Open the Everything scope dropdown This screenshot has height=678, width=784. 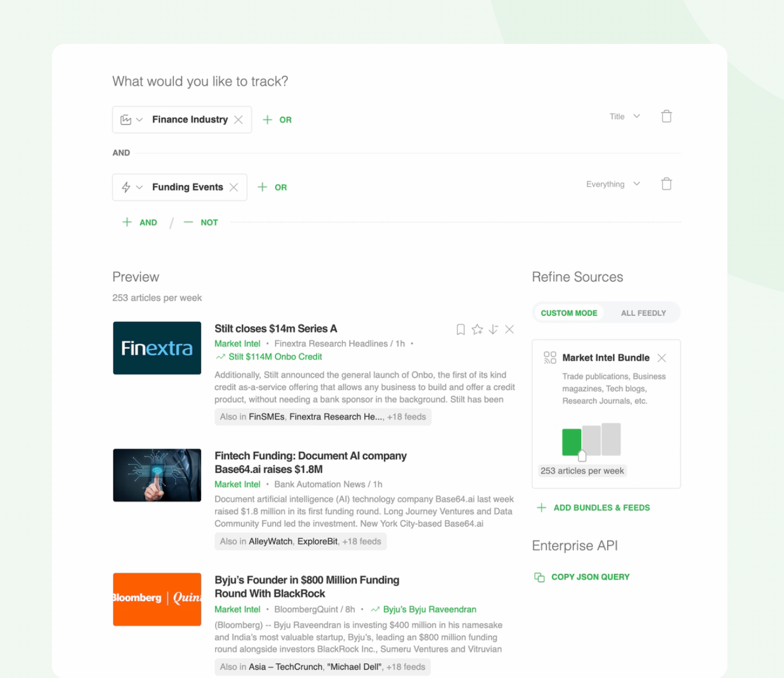coord(613,184)
